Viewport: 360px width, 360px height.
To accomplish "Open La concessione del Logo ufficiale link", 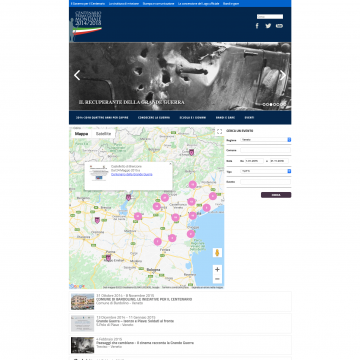I will point(199,4).
